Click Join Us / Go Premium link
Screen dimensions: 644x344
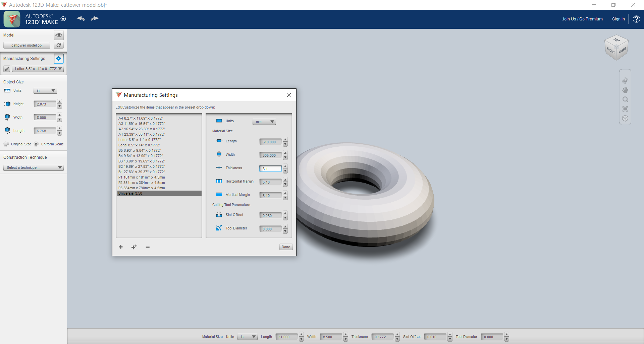pyautogui.click(x=582, y=19)
